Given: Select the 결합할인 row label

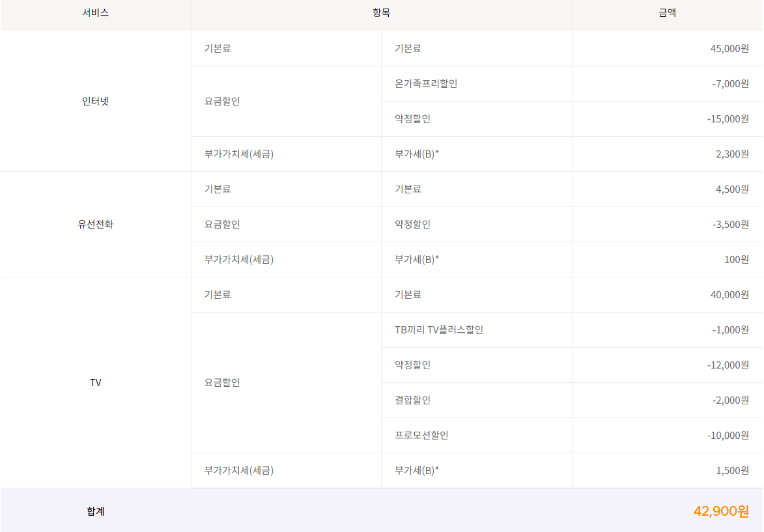Looking at the screenshot, I should click(412, 400).
